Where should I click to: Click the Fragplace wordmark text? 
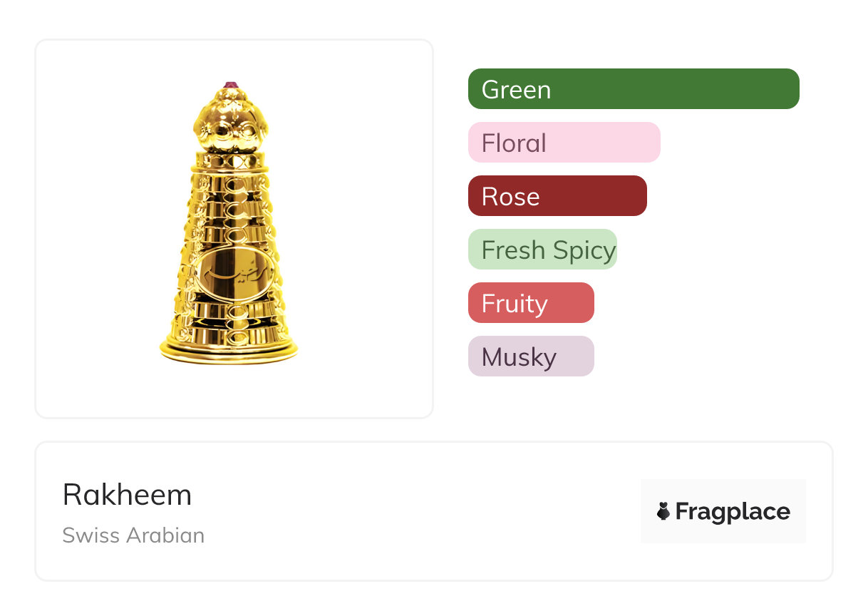coord(733,511)
